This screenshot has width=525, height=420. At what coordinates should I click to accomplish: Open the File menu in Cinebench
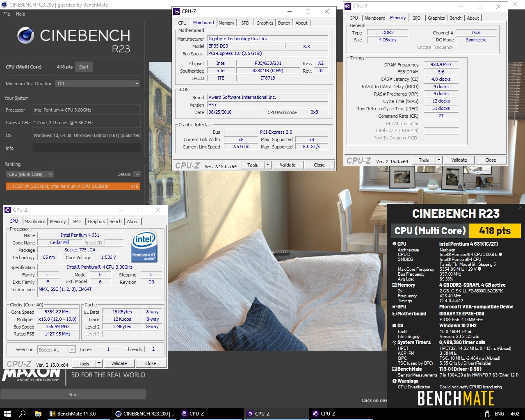pyautogui.click(x=7, y=14)
